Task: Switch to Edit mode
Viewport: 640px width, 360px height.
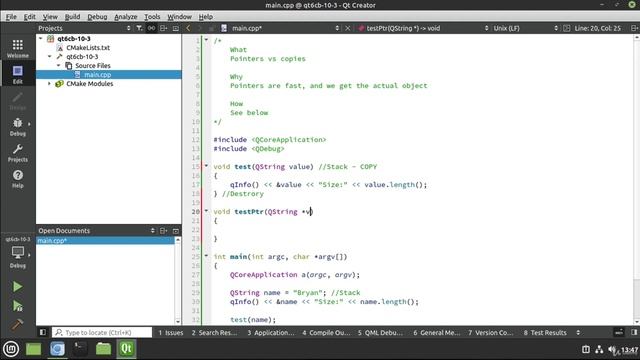Action: [x=18, y=75]
